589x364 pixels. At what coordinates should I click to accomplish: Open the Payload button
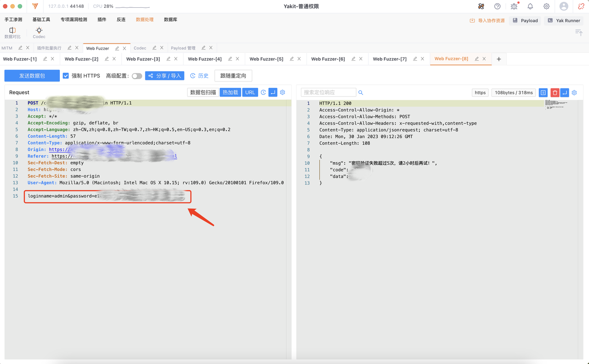(x=525, y=21)
